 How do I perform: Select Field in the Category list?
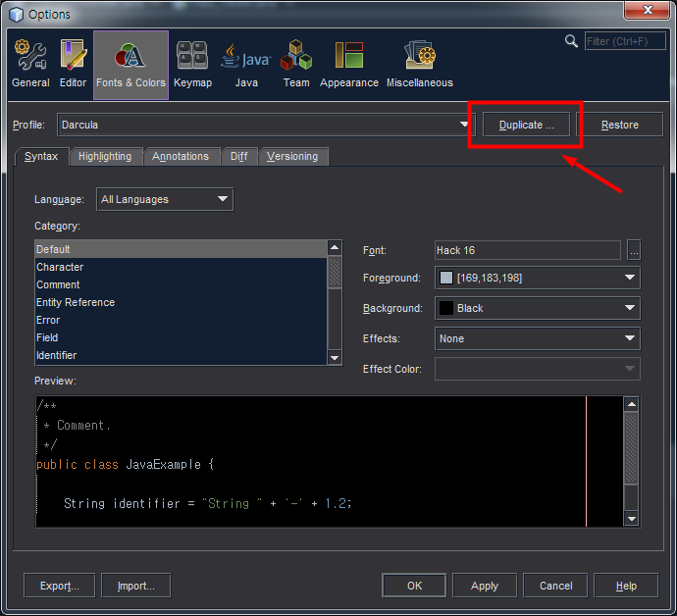coord(181,337)
